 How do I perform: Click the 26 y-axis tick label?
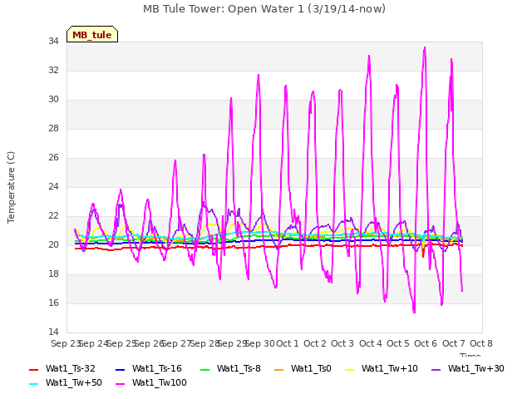[53, 157]
